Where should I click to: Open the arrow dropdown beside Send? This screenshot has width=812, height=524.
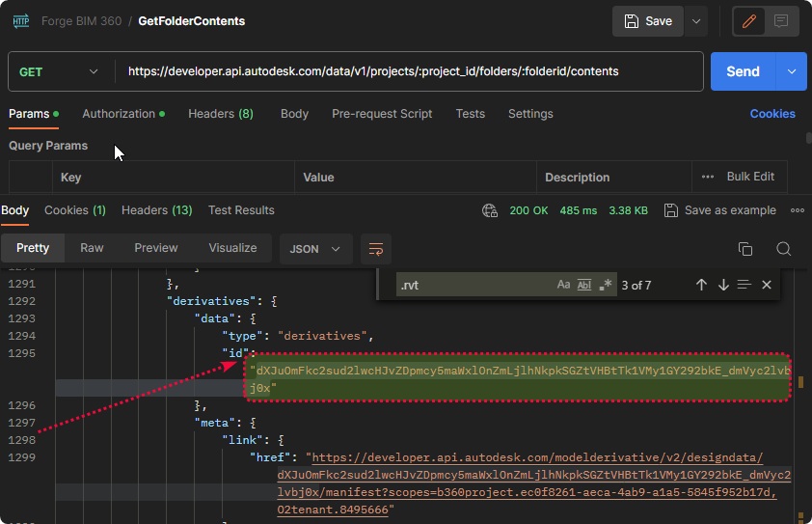tap(793, 71)
